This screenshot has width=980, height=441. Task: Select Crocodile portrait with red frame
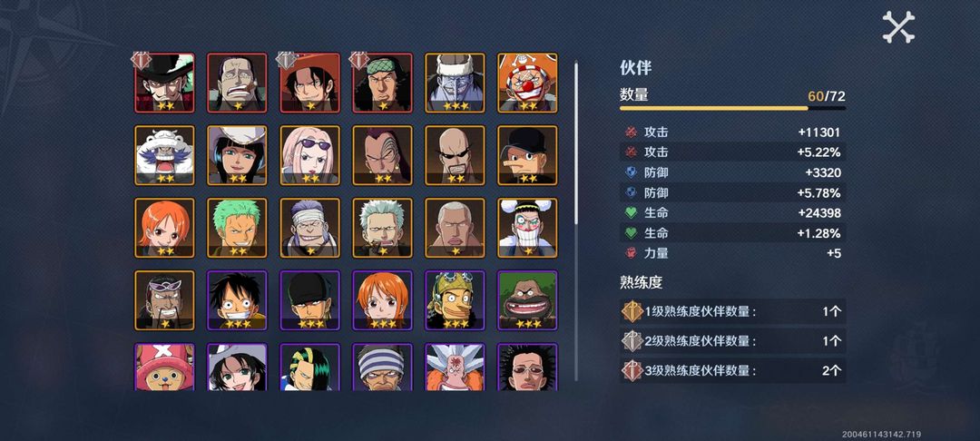(x=237, y=83)
